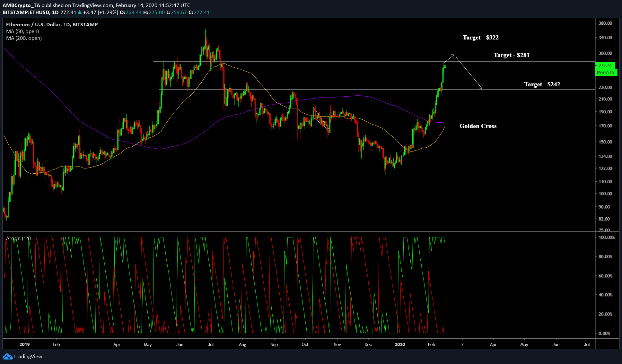Viewport: 622px width, 364px height.
Task: Click the 100.00 price axis label
Action: (x=605, y=194)
